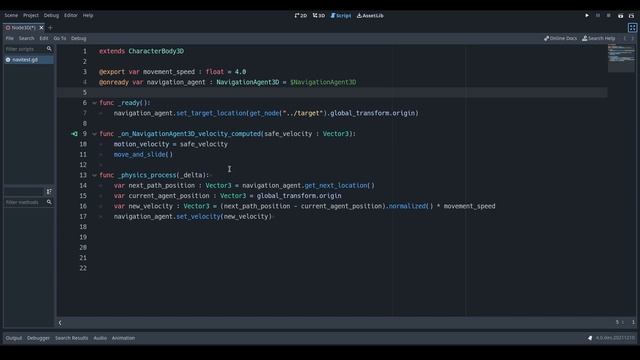This screenshot has height=360, width=640.
Task: Click the Godot icon beside the version
Action: 590,338
